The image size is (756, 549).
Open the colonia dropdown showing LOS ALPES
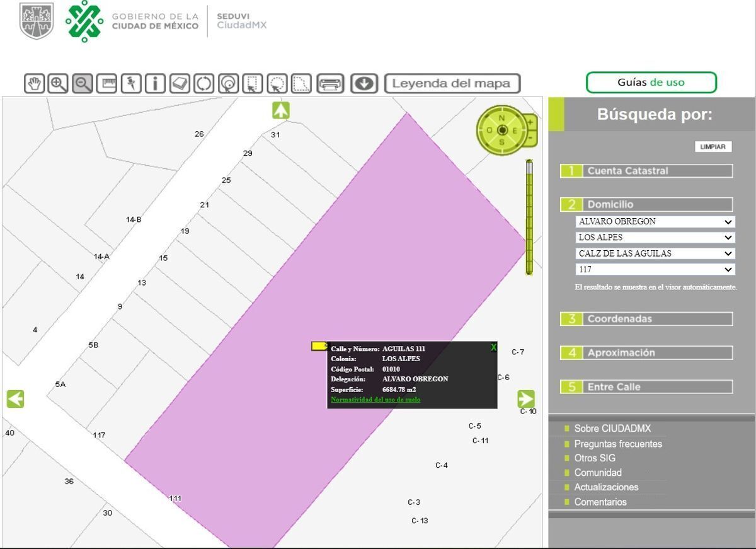tap(655, 238)
